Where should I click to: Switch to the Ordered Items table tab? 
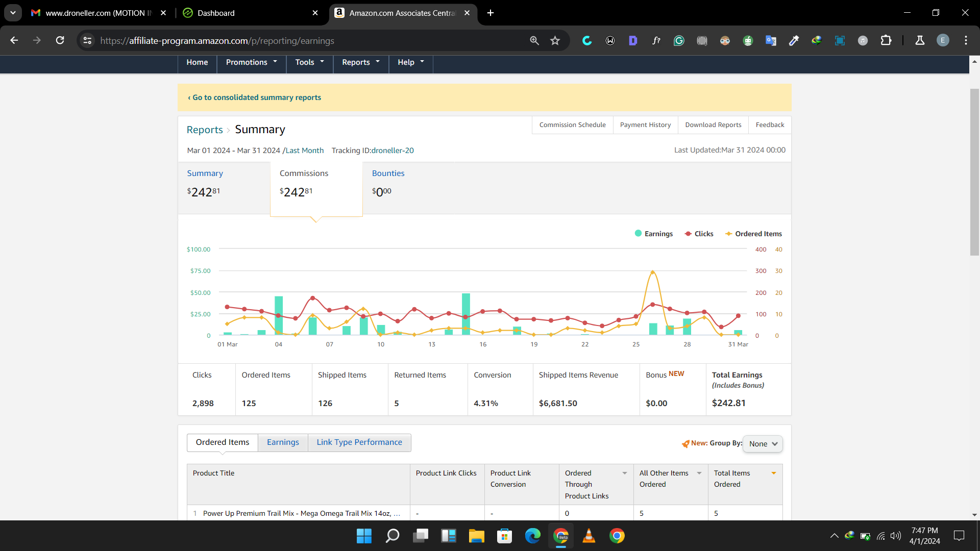(223, 442)
